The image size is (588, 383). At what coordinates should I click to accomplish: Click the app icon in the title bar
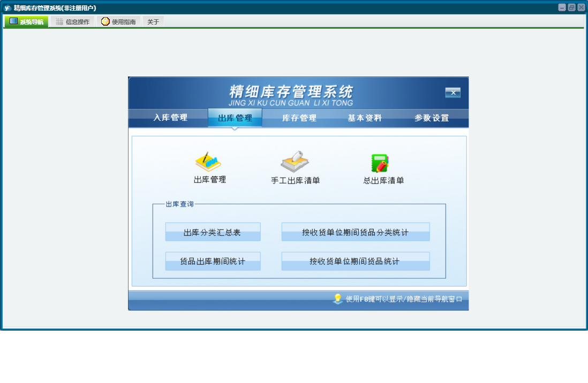(7, 7)
